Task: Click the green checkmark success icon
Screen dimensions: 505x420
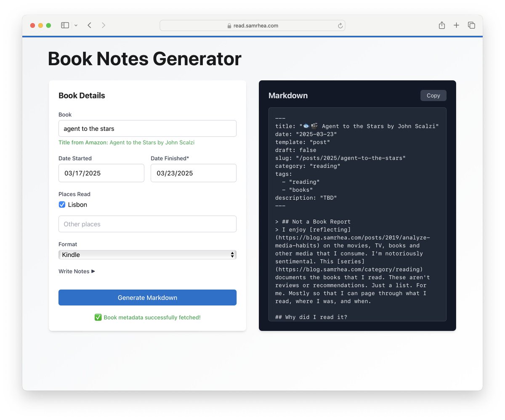Action: click(98, 317)
